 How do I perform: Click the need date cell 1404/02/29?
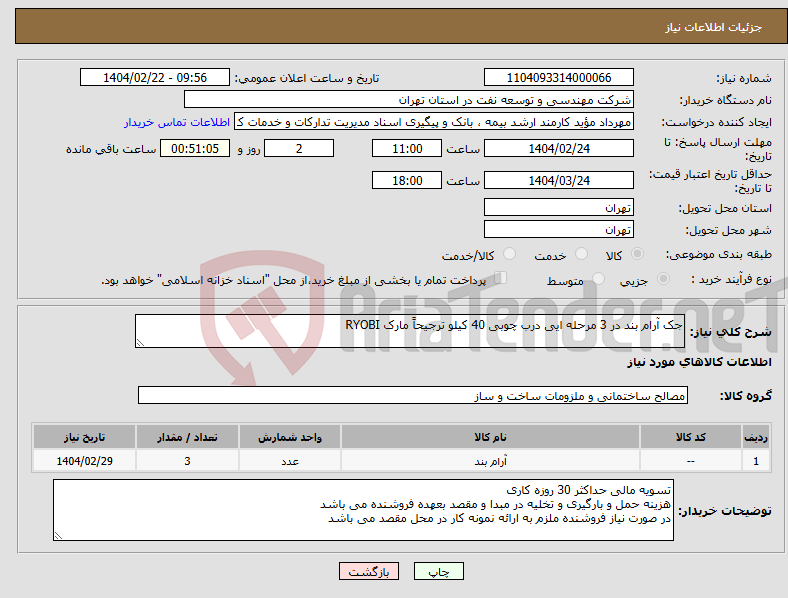[84, 460]
